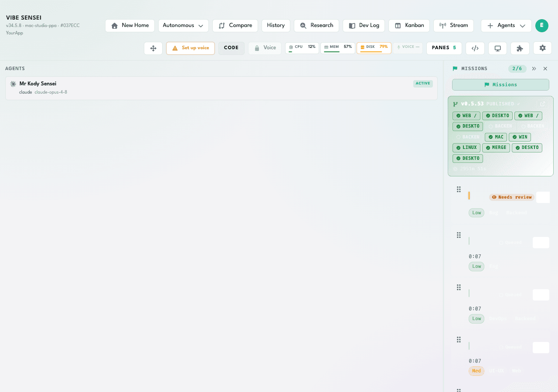This screenshot has height=392, width=558.
Task: Click the 2951m 51s duration text
Action: [x=473, y=169]
